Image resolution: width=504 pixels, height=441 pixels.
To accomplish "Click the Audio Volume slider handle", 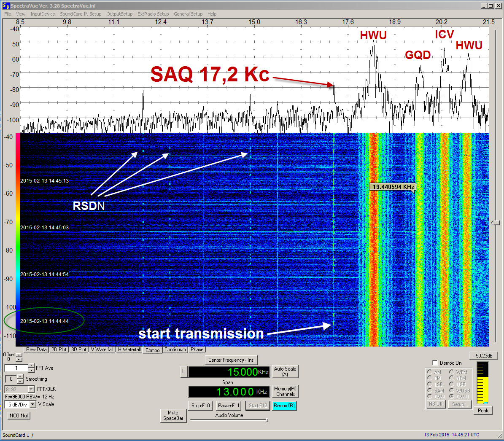I will [x=267, y=420].
